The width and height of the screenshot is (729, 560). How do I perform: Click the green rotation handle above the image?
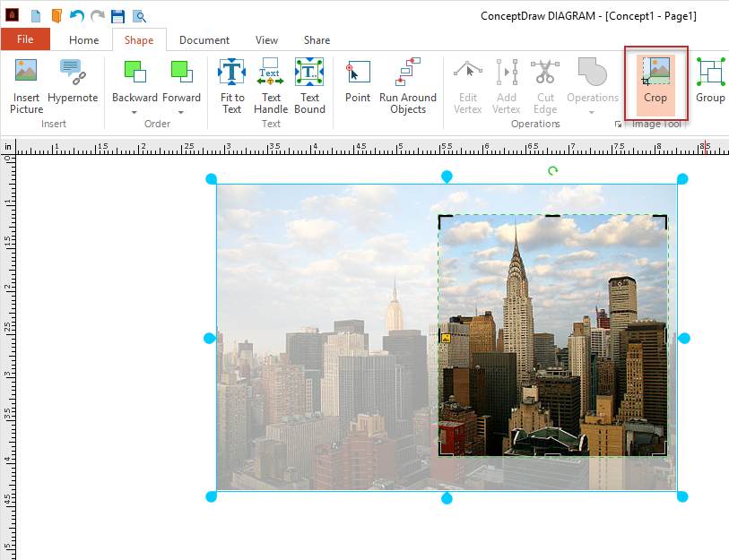(552, 170)
